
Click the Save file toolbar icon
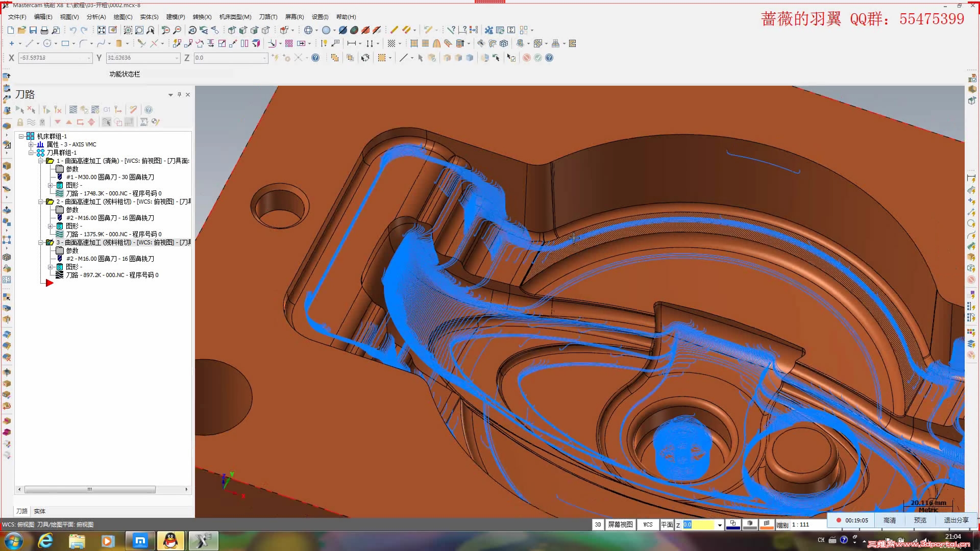pyautogui.click(x=33, y=30)
